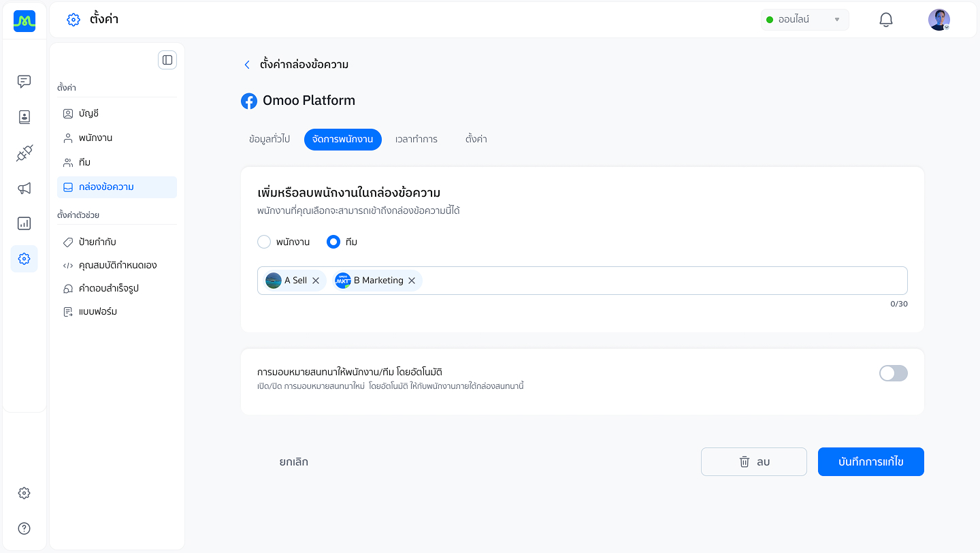
Task: Click the เพิ่มหรือลบพนักงานในกล่องข้อความ heading
Action: pyautogui.click(x=349, y=193)
